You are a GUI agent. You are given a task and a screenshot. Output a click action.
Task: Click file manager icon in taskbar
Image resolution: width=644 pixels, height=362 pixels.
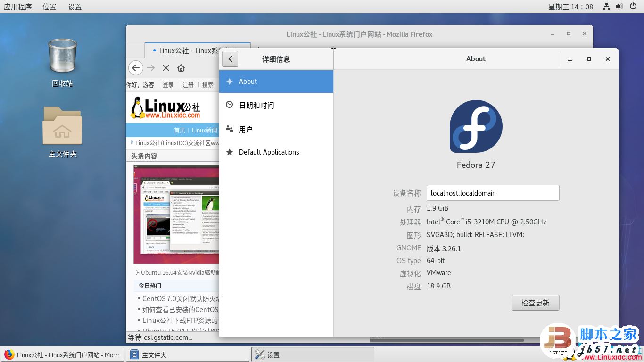tap(134, 354)
